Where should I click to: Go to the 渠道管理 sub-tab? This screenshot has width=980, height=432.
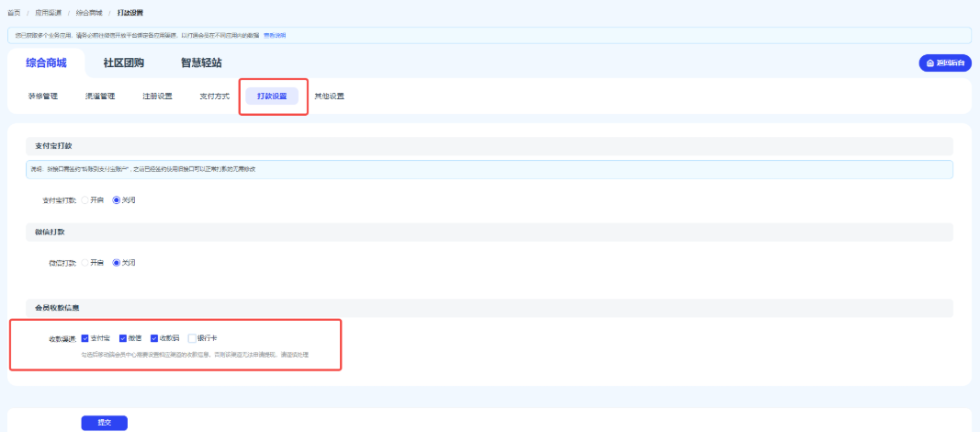click(x=100, y=97)
